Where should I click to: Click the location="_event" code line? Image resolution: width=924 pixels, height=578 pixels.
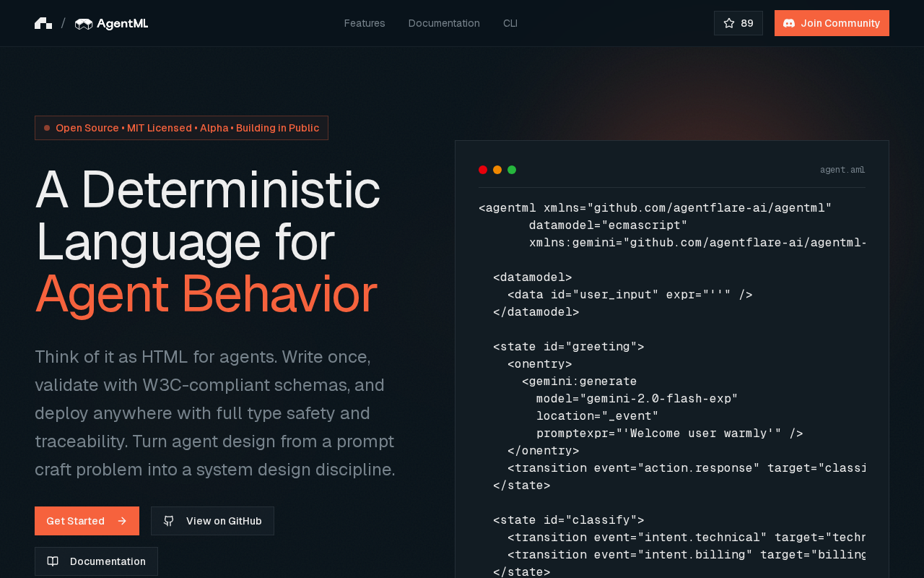point(598,416)
